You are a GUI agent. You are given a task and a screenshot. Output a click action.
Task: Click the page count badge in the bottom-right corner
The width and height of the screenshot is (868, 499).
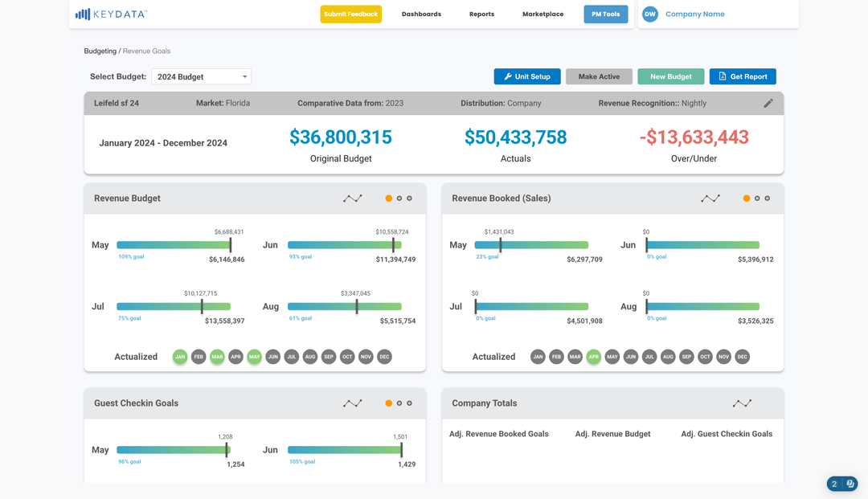pos(834,484)
